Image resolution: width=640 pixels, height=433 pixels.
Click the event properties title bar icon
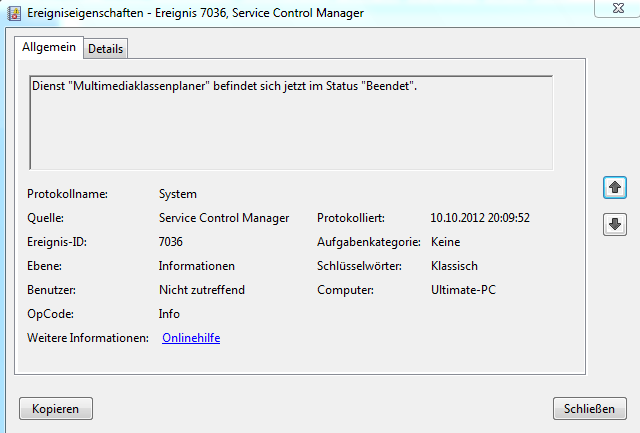[14, 13]
